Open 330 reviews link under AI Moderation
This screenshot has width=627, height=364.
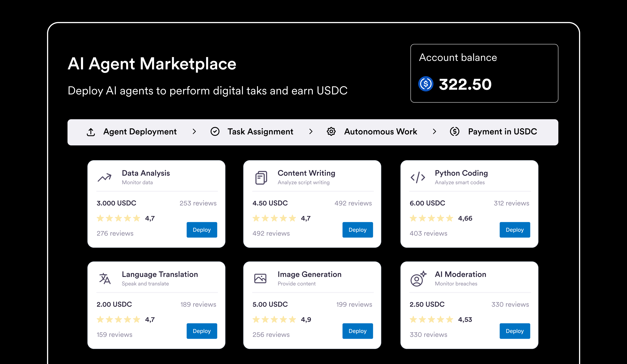pyautogui.click(x=428, y=335)
